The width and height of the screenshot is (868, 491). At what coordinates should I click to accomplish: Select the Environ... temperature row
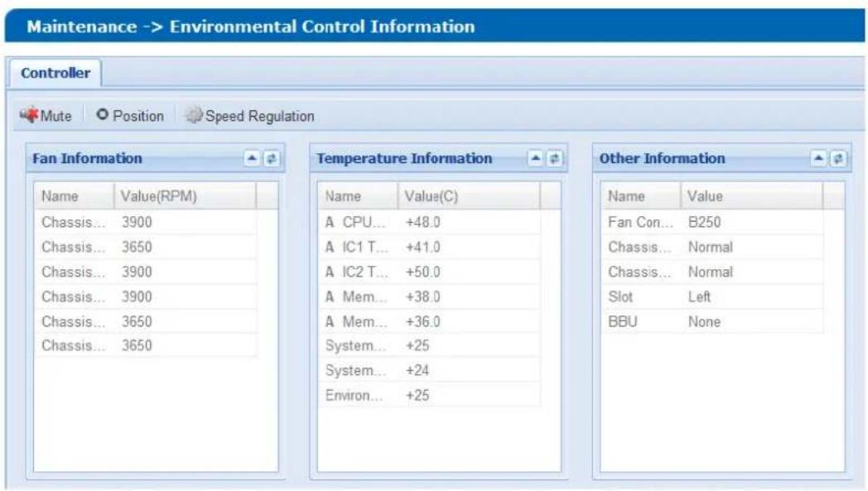(x=429, y=395)
